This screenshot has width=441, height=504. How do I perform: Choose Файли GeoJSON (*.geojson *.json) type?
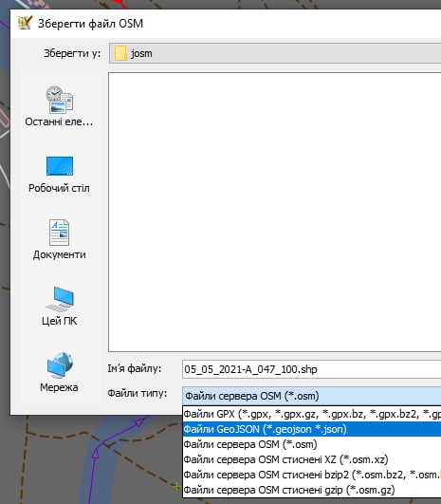pos(312,429)
